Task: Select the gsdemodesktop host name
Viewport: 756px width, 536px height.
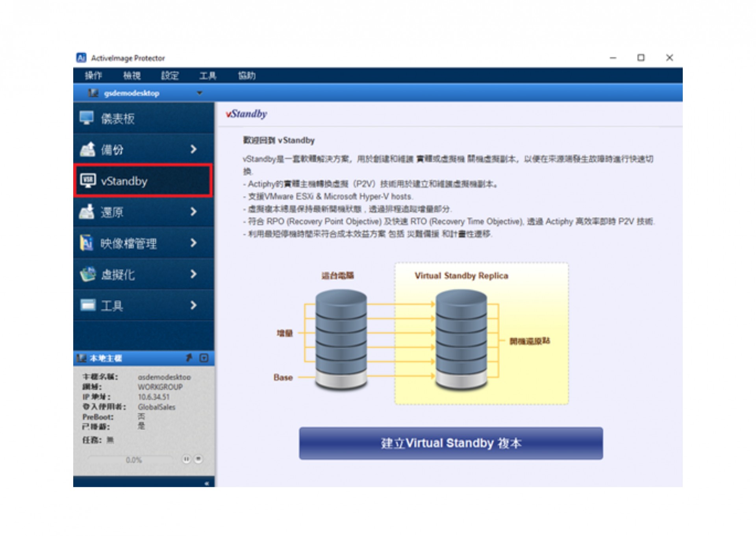Action: tap(132, 93)
